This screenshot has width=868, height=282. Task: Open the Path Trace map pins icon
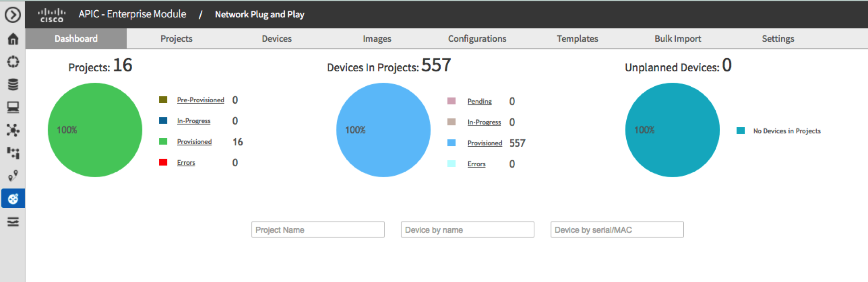click(x=13, y=176)
